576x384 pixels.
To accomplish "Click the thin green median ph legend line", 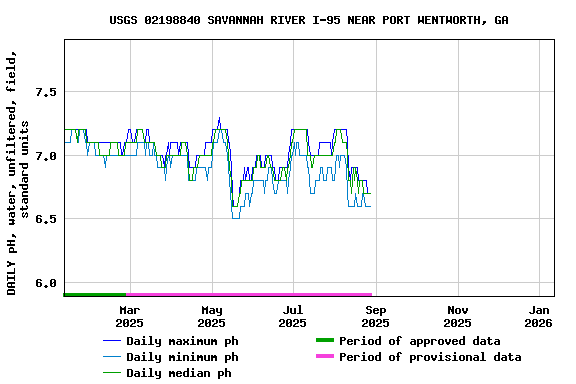I will pos(112,373).
